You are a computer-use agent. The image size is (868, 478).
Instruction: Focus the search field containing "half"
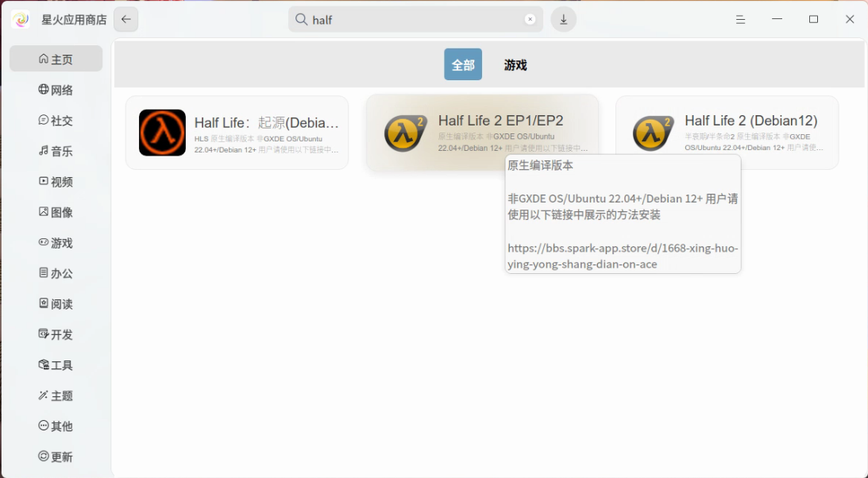tap(415, 19)
